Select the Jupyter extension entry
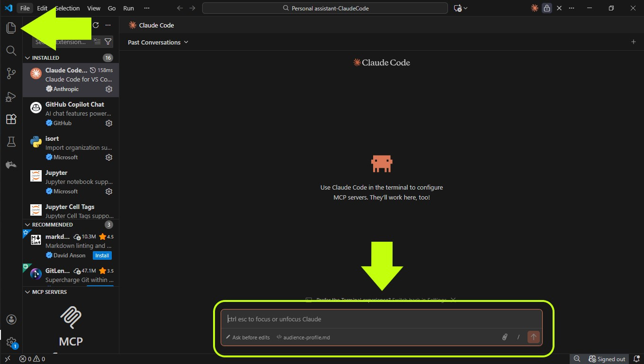 pyautogui.click(x=71, y=182)
